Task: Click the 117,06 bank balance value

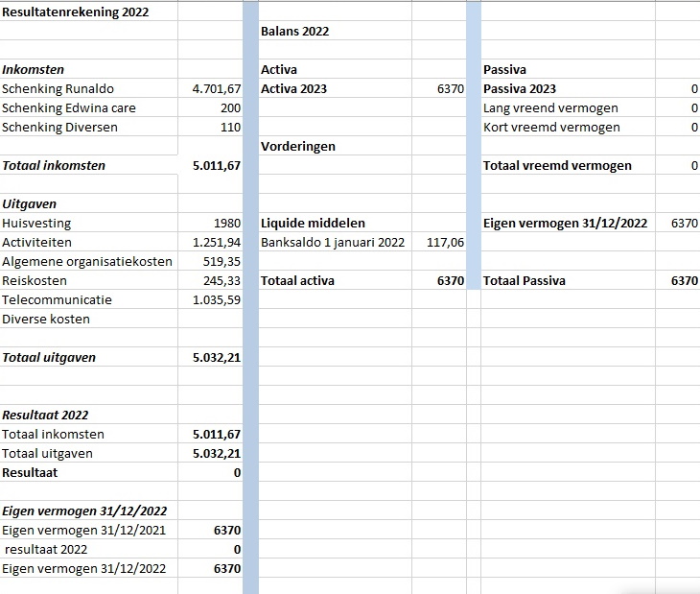Action: pos(444,242)
